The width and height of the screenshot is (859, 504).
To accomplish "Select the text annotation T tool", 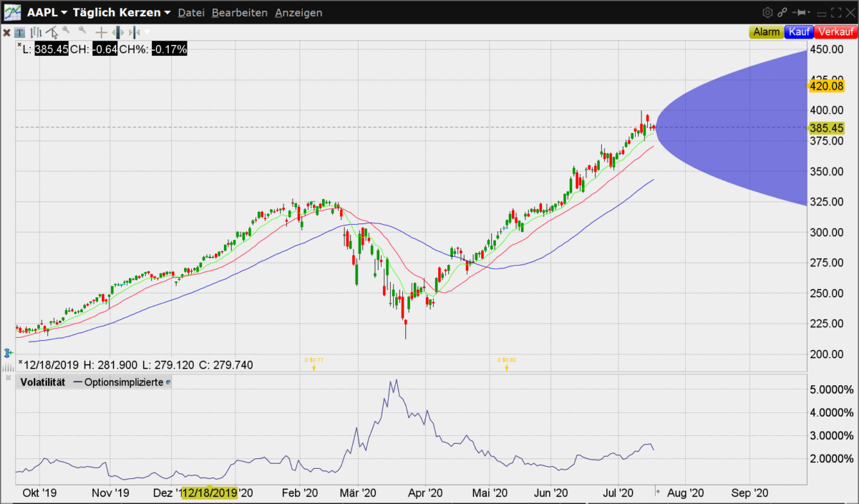I will (x=19, y=32).
